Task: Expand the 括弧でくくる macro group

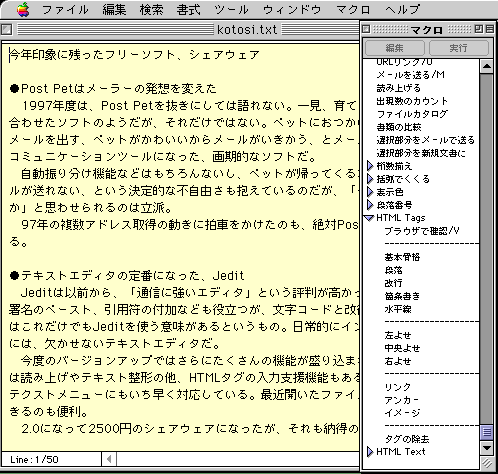Action: click(370, 179)
